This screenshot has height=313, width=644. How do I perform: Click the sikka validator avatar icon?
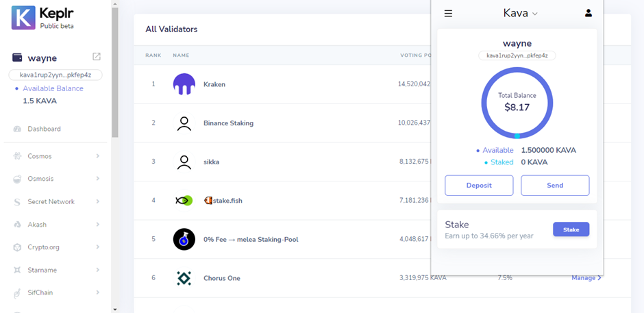click(184, 162)
